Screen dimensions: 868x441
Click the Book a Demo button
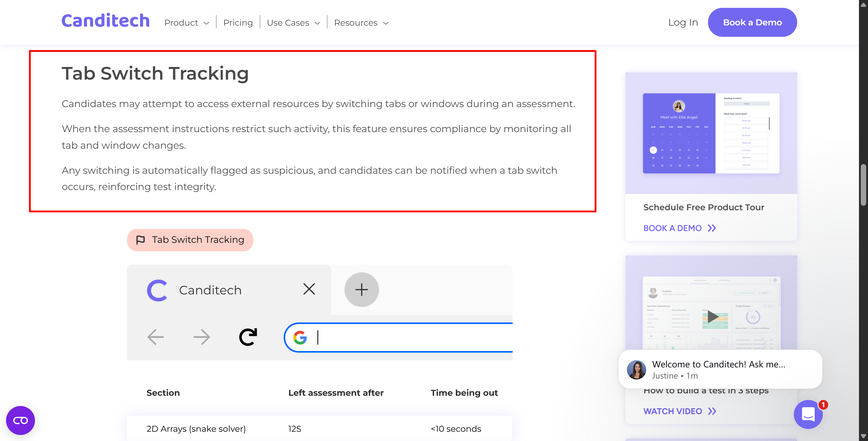pos(752,22)
